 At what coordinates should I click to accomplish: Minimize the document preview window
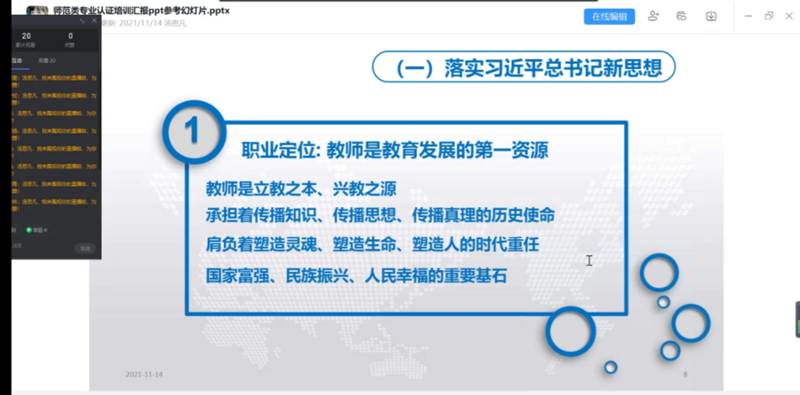pyautogui.click(x=748, y=16)
